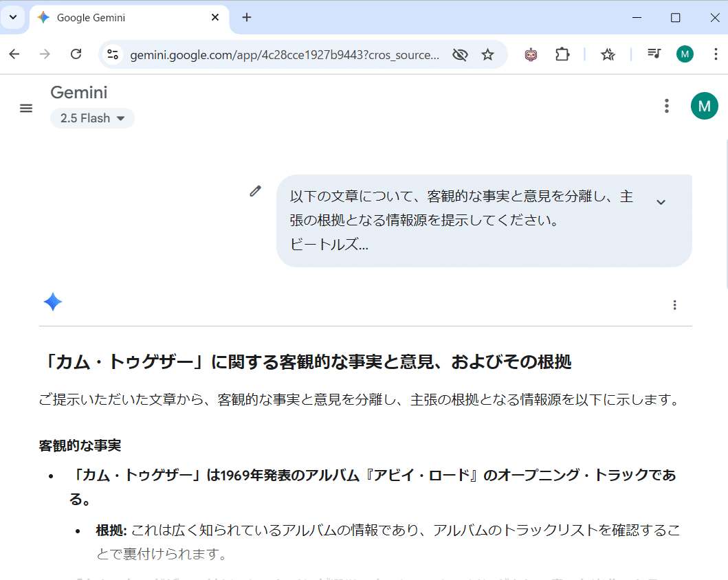Toggle the bookmark star for this page
Image resolution: width=728 pixels, height=580 pixels.
pyautogui.click(x=488, y=54)
